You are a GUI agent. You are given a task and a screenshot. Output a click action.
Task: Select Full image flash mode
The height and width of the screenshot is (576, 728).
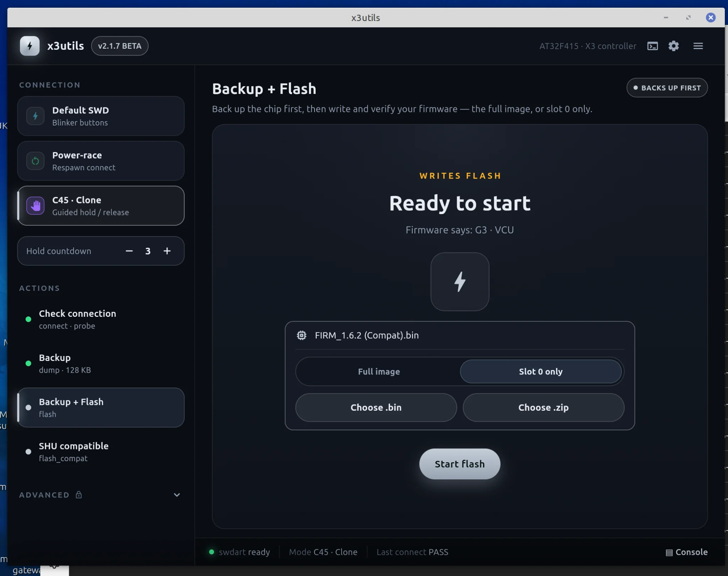pyautogui.click(x=379, y=372)
